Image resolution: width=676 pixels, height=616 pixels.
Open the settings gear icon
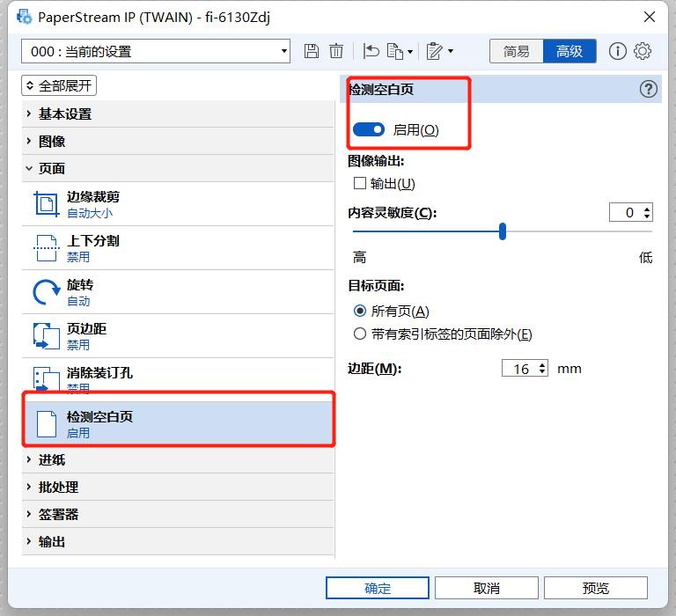pos(643,51)
